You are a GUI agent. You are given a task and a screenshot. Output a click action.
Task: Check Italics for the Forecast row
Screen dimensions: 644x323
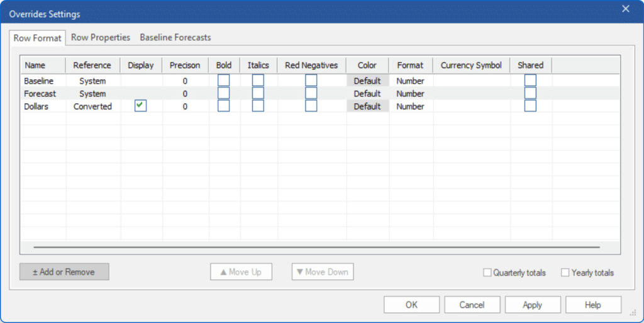click(x=258, y=93)
